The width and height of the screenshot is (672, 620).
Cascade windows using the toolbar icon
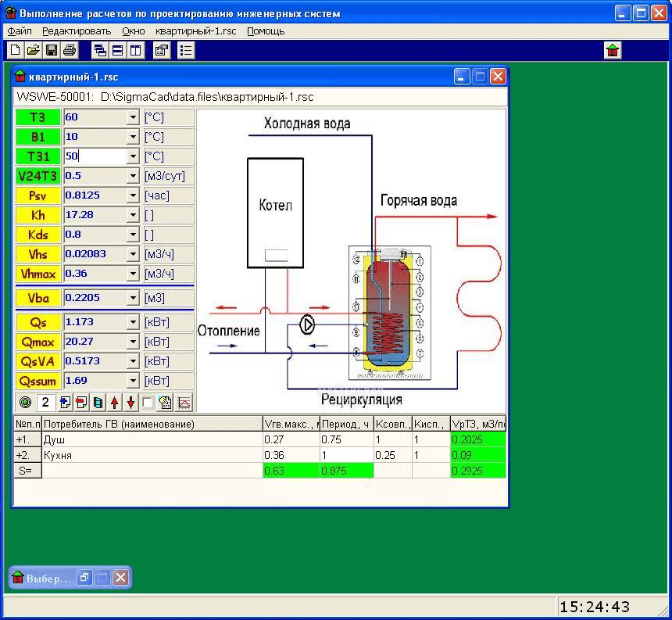click(100, 51)
